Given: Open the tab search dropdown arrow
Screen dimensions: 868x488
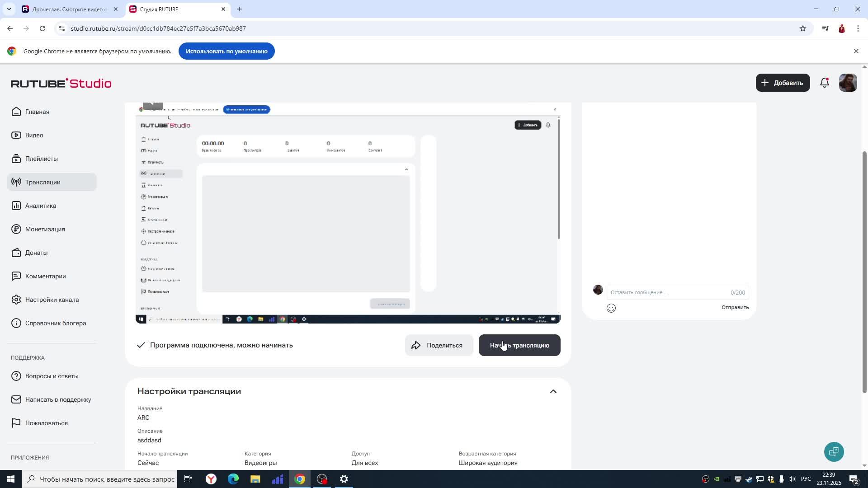Looking at the screenshot, I should click(9, 9).
